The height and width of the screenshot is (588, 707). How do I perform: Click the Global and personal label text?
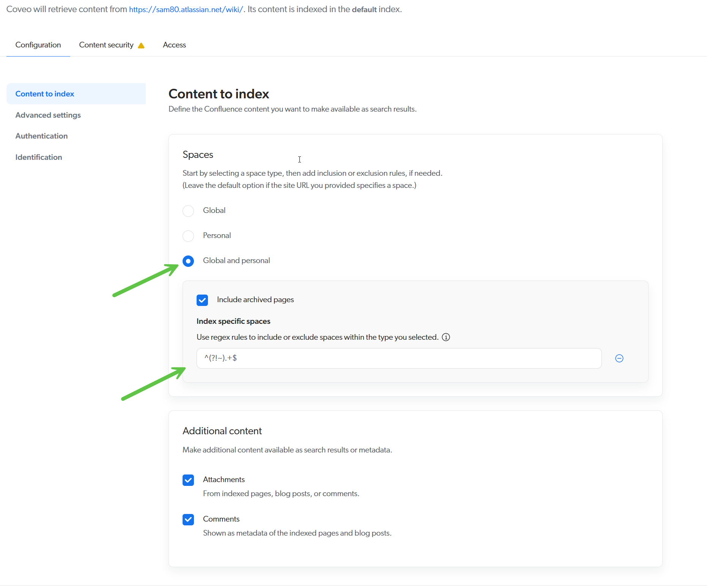(x=236, y=260)
